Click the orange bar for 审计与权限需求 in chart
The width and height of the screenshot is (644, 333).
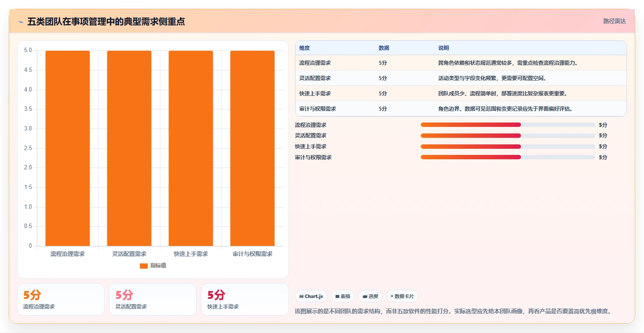coord(253,148)
